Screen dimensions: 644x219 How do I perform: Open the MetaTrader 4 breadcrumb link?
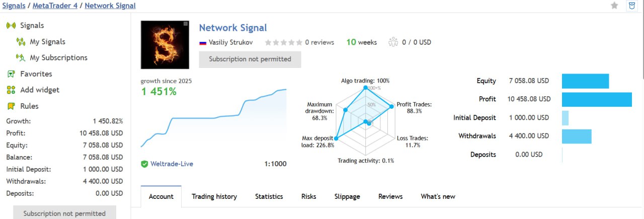(x=55, y=6)
